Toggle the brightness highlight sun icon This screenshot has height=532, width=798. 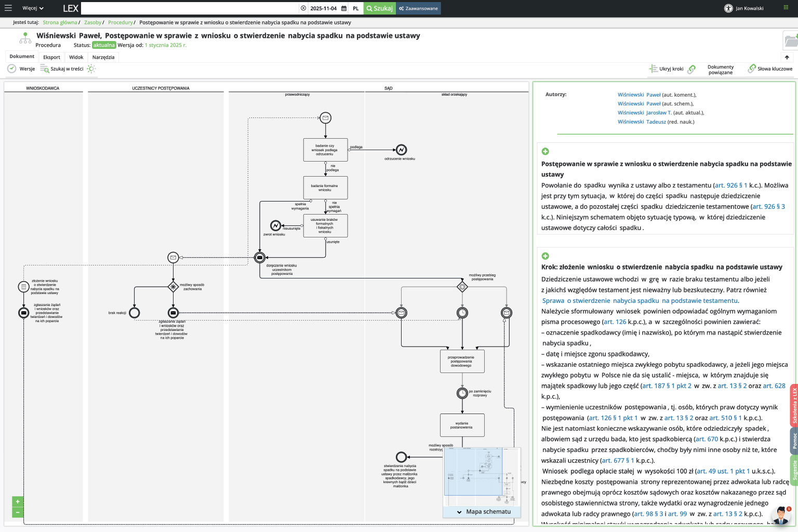click(x=91, y=69)
